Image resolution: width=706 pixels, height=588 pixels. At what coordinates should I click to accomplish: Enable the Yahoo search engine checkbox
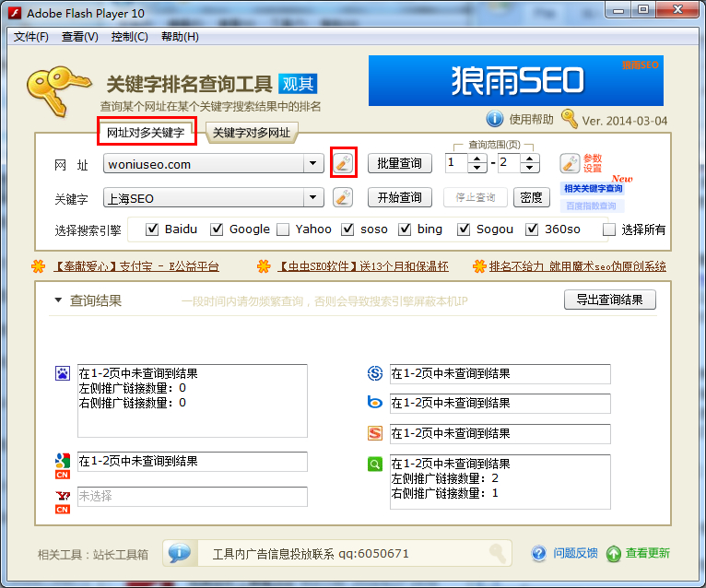pos(283,229)
